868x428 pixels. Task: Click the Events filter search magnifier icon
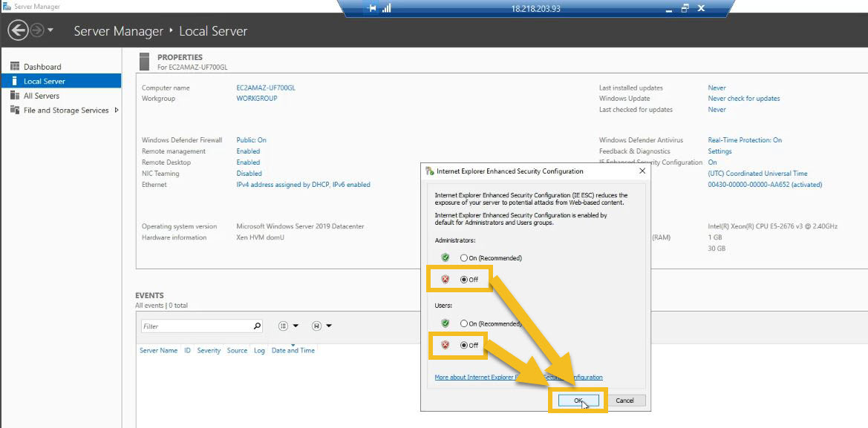tap(257, 326)
